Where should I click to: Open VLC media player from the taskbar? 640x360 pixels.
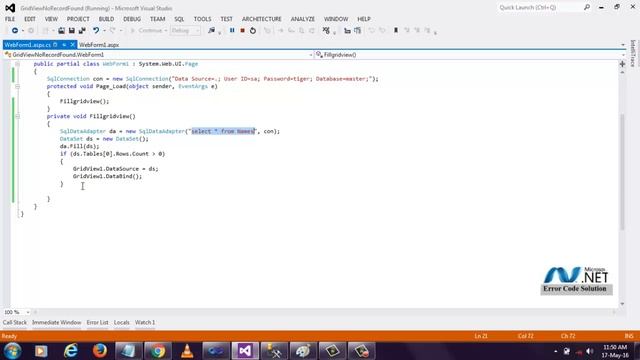click(x=187, y=351)
